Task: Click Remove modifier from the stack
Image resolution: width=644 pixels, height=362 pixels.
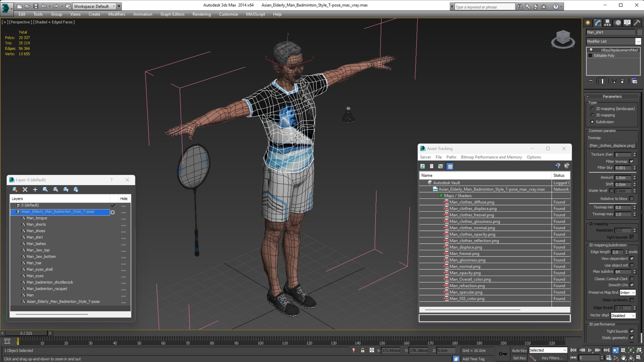Action: [623, 81]
